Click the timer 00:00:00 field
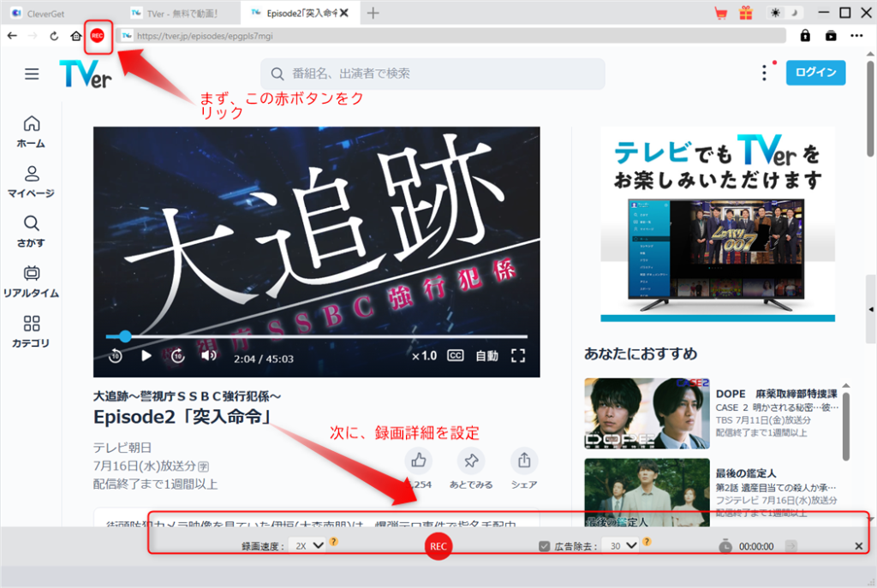 click(x=756, y=546)
